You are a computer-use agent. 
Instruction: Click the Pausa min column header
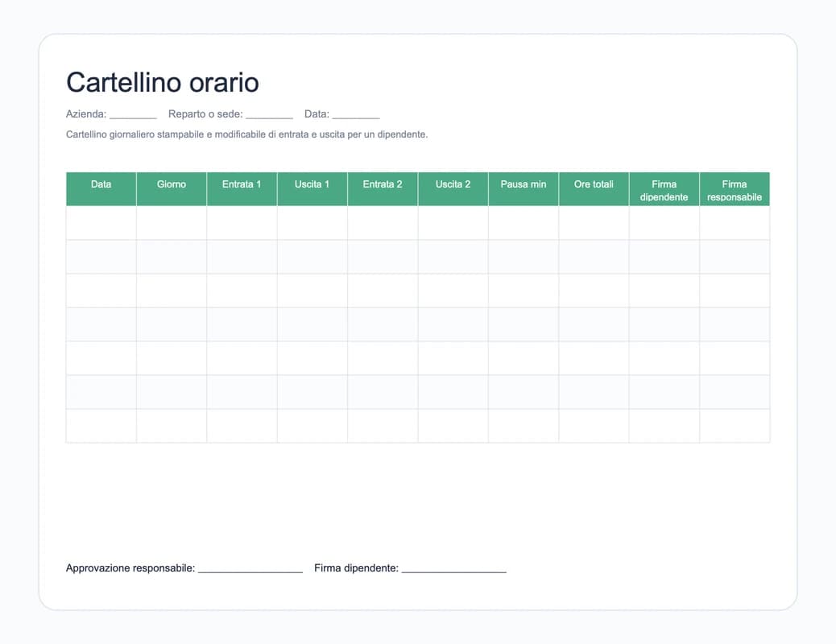524,188
